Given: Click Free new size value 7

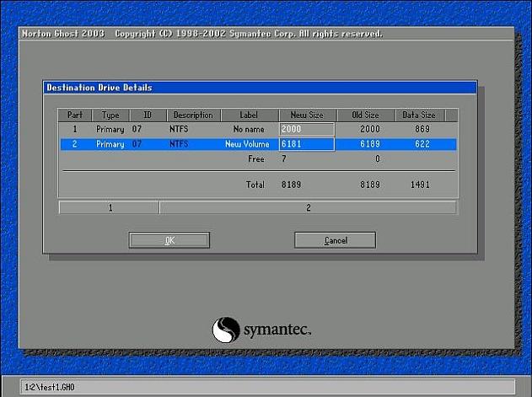Looking at the screenshot, I should [x=284, y=158].
